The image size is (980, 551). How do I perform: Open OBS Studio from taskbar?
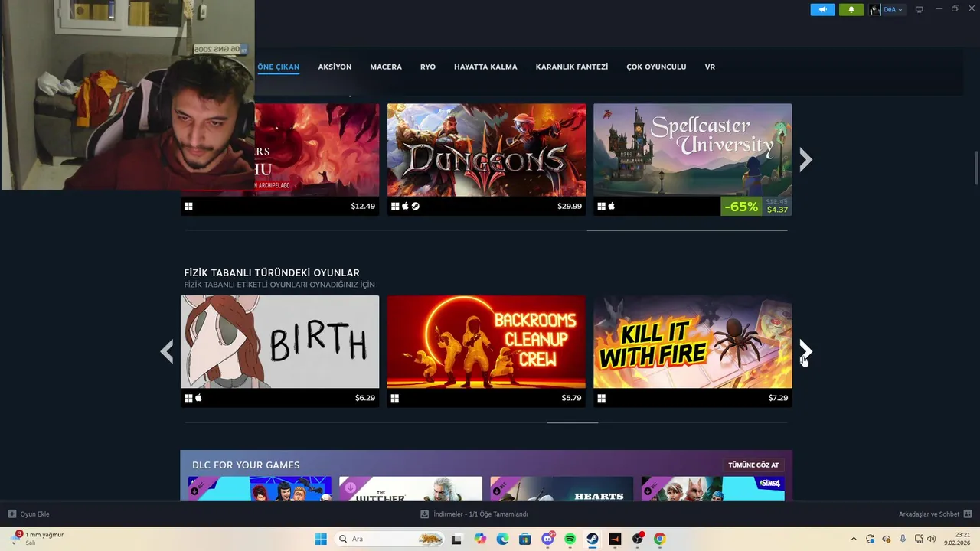(637, 539)
